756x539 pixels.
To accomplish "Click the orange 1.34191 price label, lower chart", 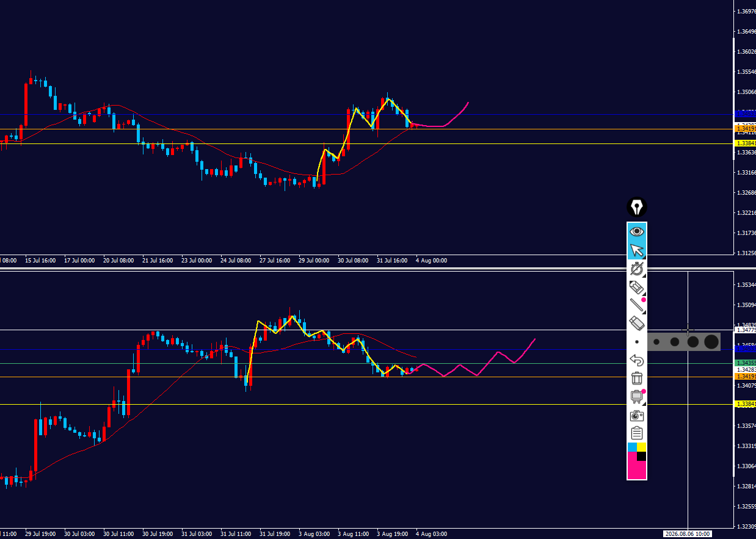I will click(x=746, y=377).
